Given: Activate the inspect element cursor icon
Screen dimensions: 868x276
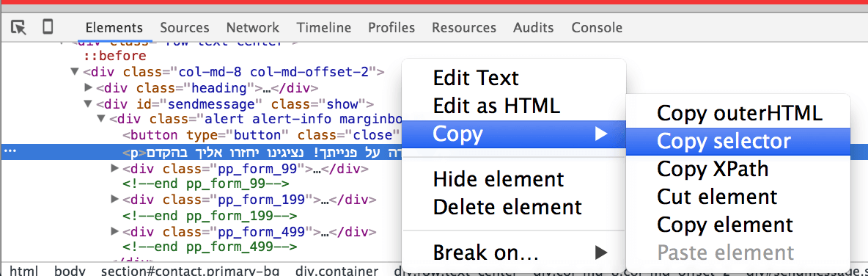Looking at the screenshot, I should point(18,27).
